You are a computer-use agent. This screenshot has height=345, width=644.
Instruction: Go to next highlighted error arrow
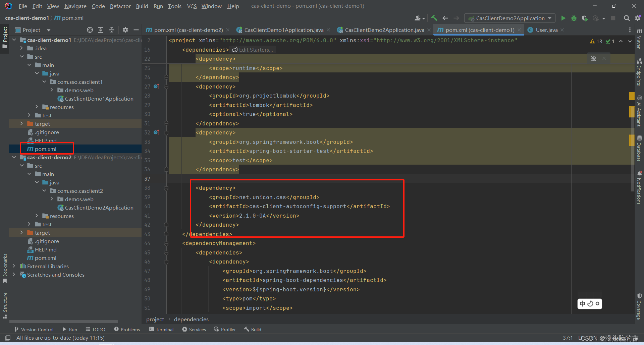point(630,41)
